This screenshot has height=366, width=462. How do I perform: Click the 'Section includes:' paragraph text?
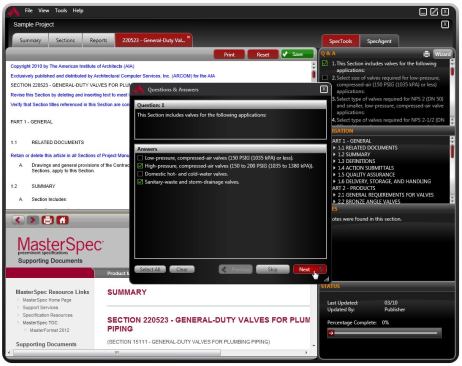49,199
